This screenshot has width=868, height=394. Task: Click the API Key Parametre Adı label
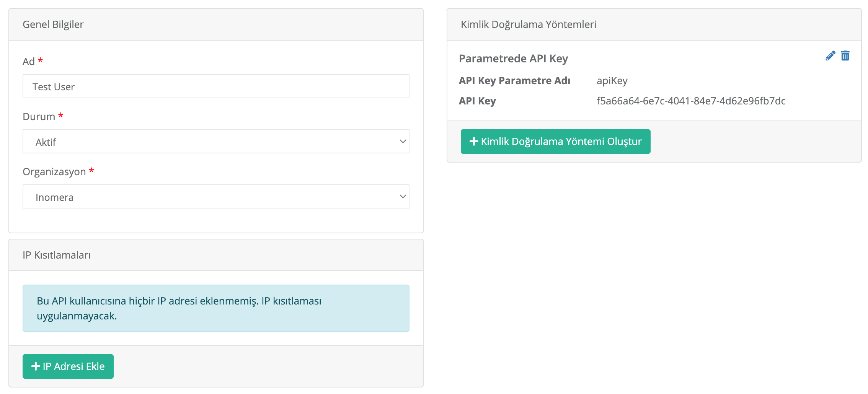coord(514,81)
